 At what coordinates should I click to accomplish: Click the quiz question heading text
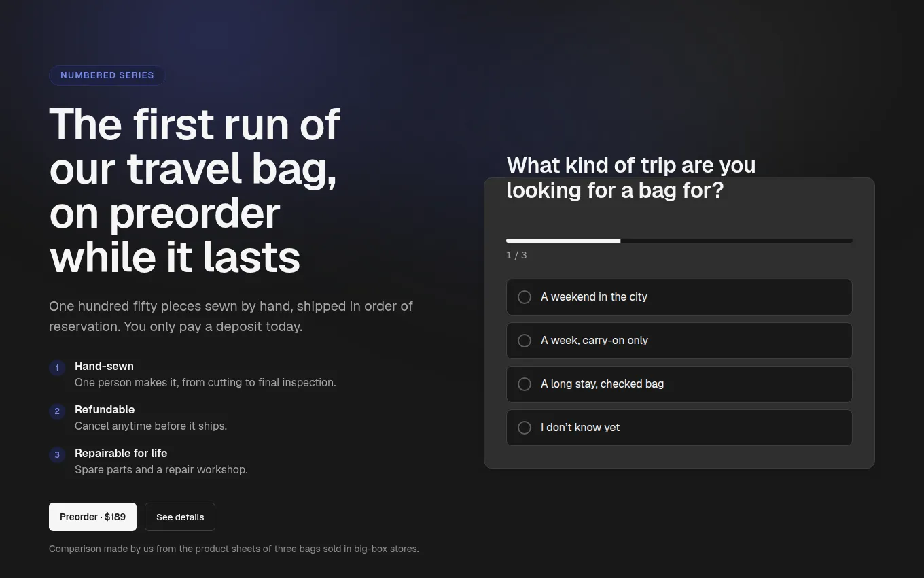pos(631,177)
